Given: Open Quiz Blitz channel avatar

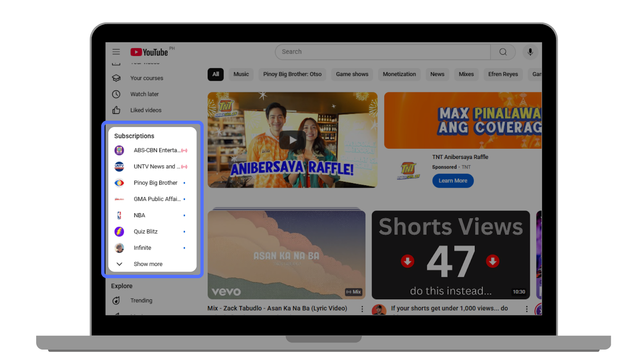Looking at the screenshot, I should pos(119,232).
